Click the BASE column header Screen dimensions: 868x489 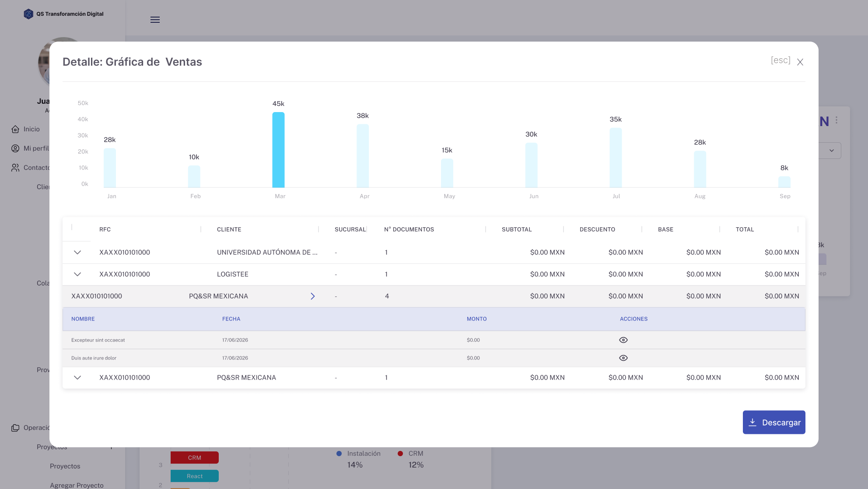665,229
